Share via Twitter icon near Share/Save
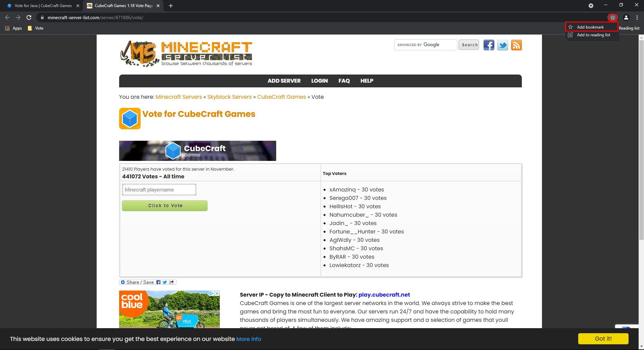The height and width of the screenshot is (350, 644). click(x=165, y=282)
